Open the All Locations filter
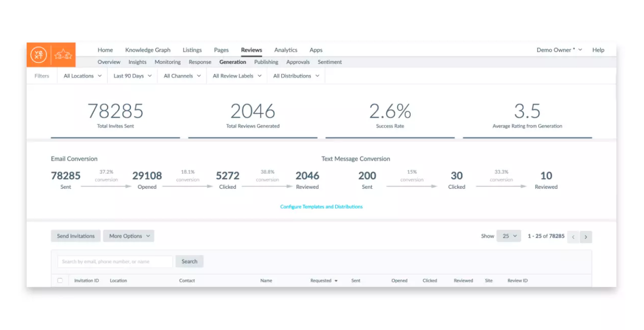This screenshot has height=330, width=644. click(x=81, y=75)
